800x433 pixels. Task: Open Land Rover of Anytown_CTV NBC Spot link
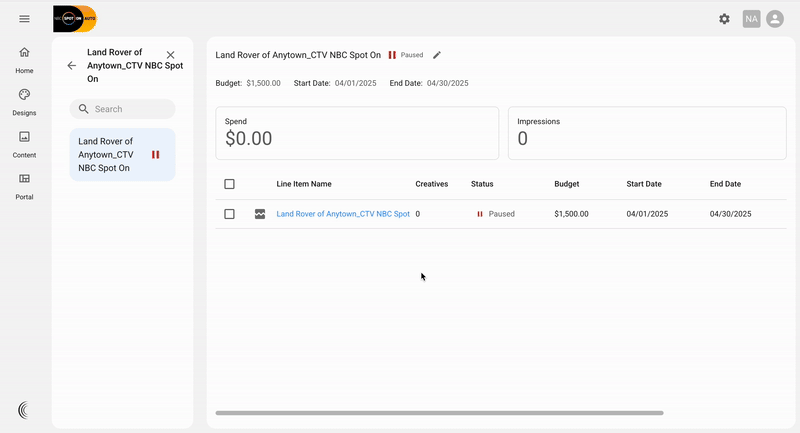point(343,214)
